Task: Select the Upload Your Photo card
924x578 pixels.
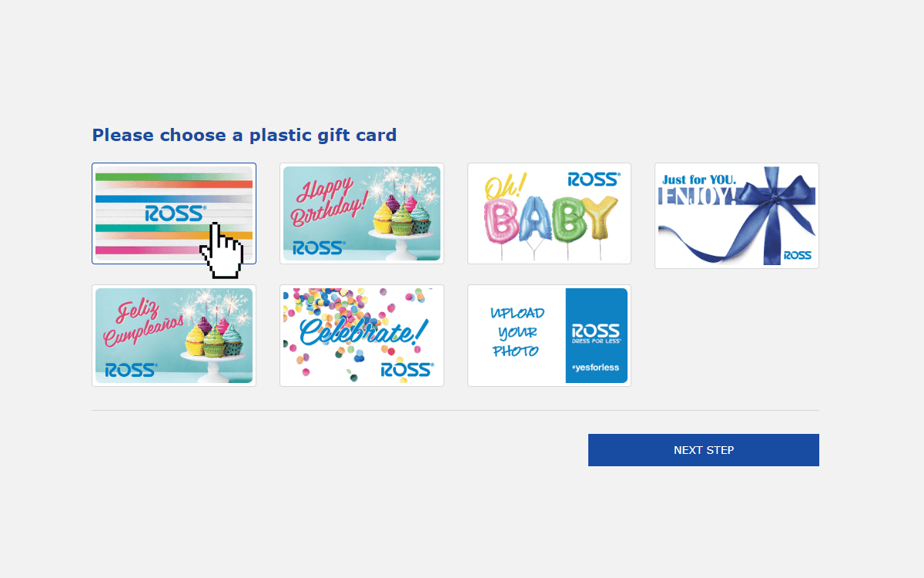Action: pos(549,335)
